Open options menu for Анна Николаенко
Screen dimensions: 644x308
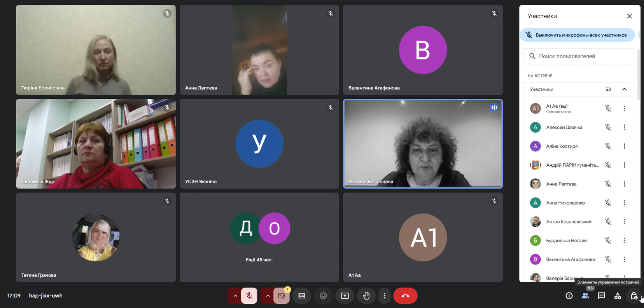tap(624, 203)
